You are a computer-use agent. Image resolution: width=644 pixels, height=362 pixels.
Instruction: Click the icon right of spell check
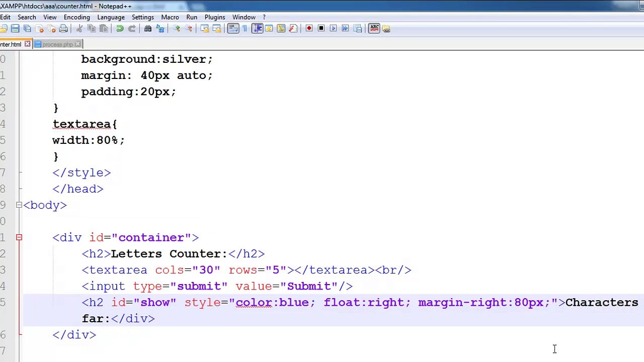point(386,29)
